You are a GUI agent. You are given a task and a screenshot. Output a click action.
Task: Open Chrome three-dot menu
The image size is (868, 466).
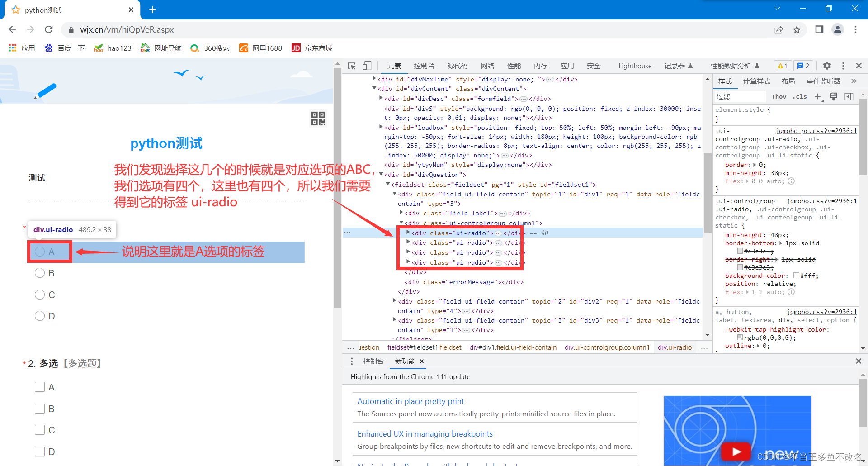click(x=855, y=29)
